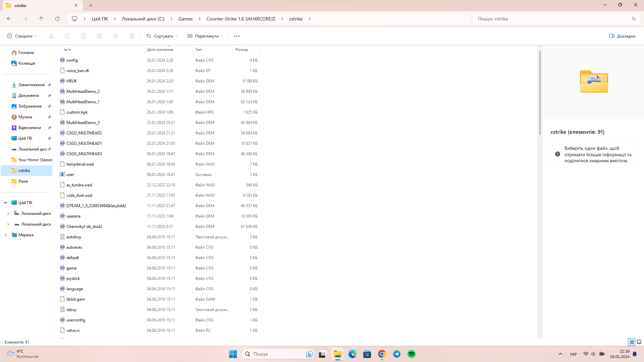Click the Up arrow navigation icon
Screen dimensions: 644x362
tap(41, 19)
